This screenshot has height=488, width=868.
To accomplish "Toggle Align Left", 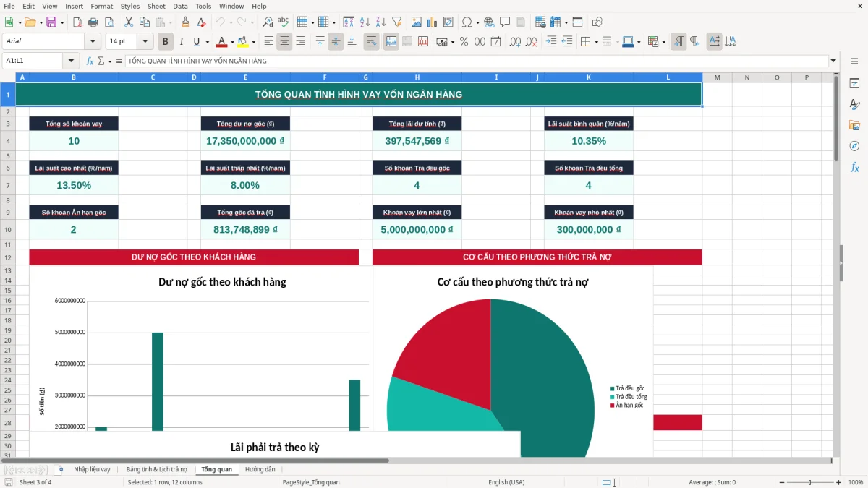I will [x=269, y=42].
